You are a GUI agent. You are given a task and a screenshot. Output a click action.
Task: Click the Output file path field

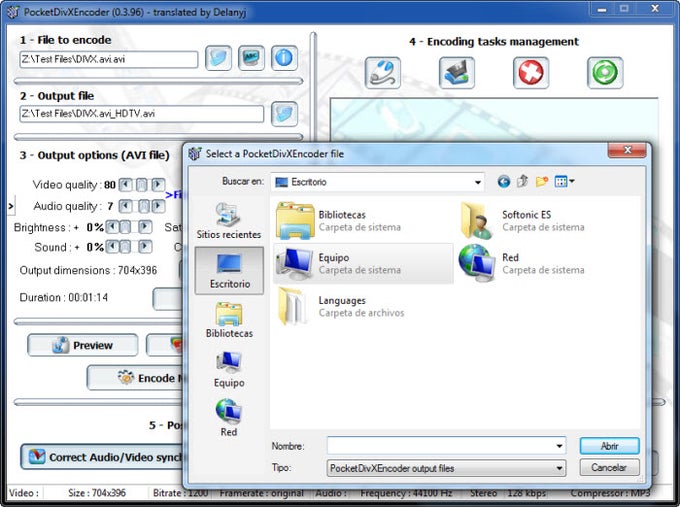pyautogui.click(x=141, y=114)
